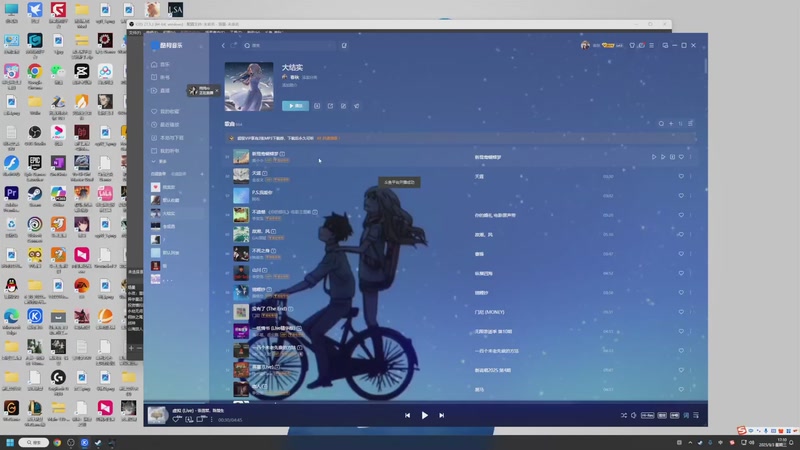Toggle heart on the first song row
The height and width of the screenshot is (450, 800).
pyautogui.click(x=681, y=157)
